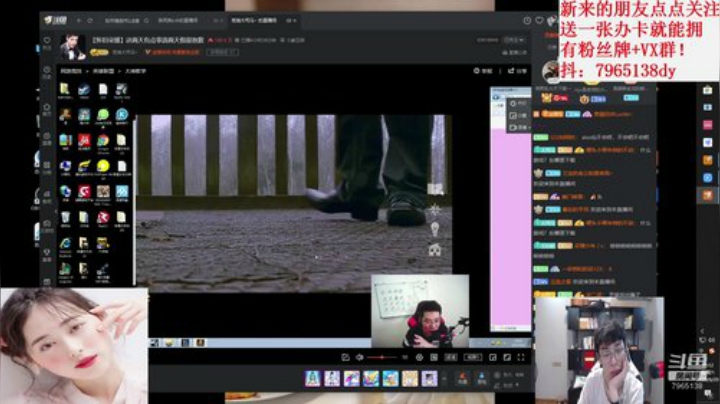Switch to the second Douyu client tab
720x404 pixels.
tap(178, 21)
